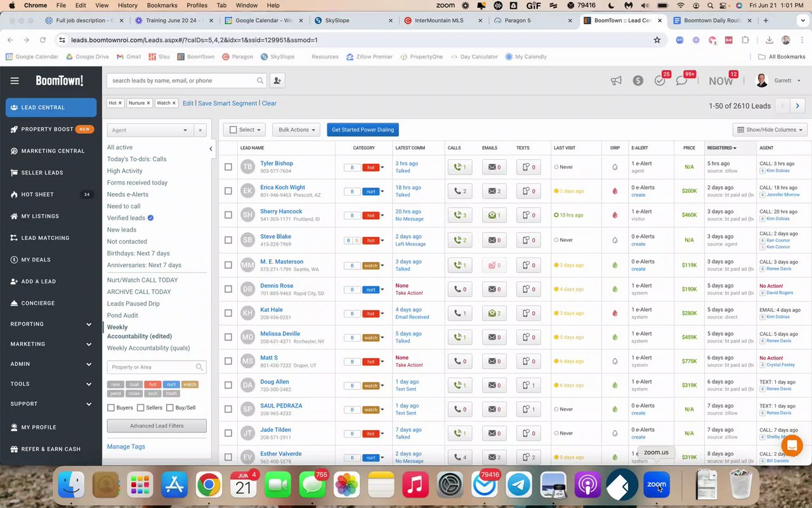Collapse the filter side panel arrow
812x508 pixels.
click(211, 149)
